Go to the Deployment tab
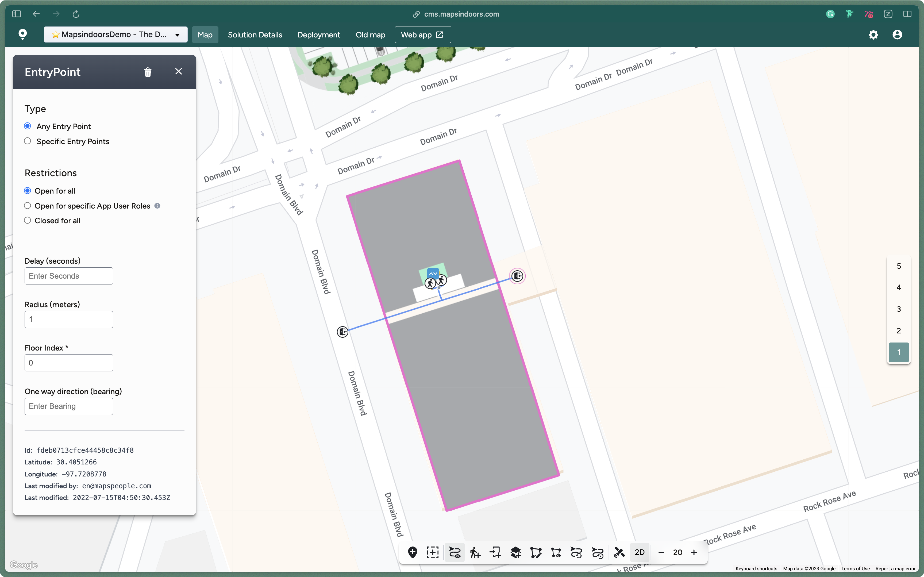 click(x=318, y=35)
